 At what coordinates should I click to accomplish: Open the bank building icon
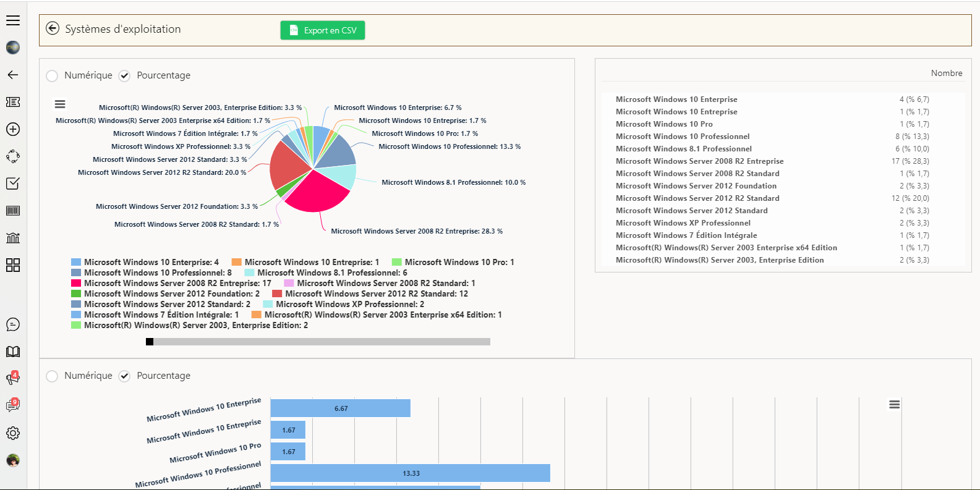[13, 238]
